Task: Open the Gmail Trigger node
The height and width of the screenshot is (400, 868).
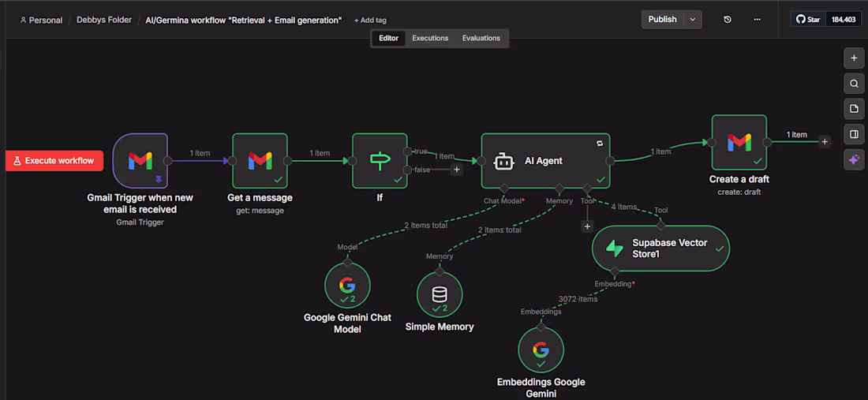Action: [140, 161]
